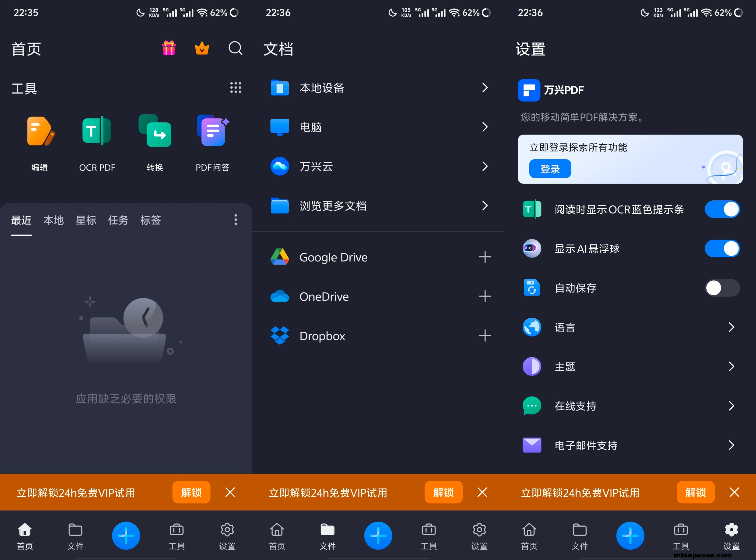Open the nine-dot all tools grid
Viewport: 756px width, 560px height.
(x=235, y=88)
